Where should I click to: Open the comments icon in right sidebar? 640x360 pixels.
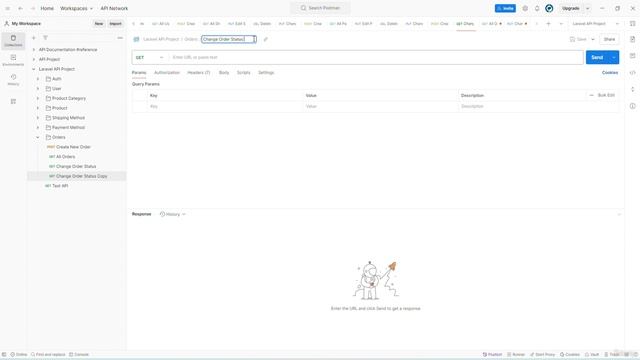(x=632, y=56)
